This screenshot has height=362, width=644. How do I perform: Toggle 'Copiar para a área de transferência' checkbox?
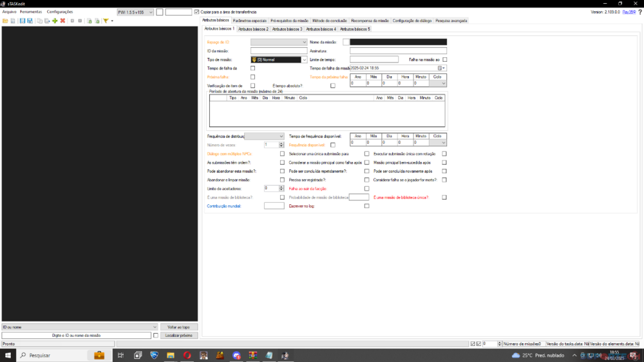197,12
